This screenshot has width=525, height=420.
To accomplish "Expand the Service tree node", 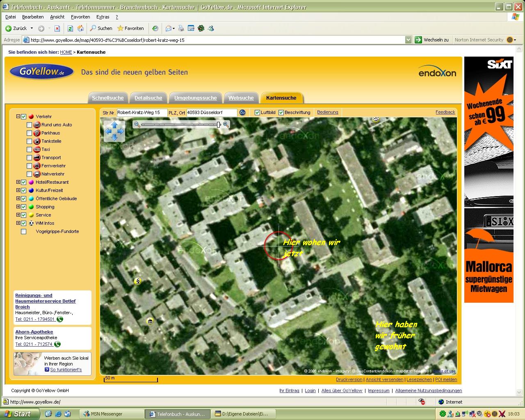I will tap(18, 215).
